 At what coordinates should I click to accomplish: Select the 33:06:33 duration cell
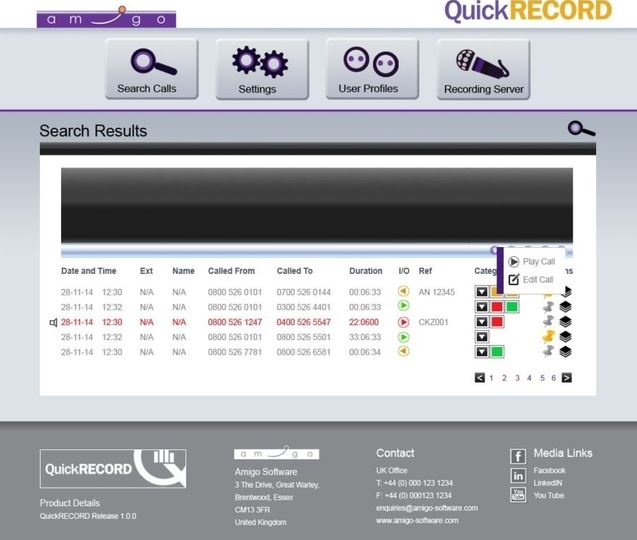(x=365, y=337)
